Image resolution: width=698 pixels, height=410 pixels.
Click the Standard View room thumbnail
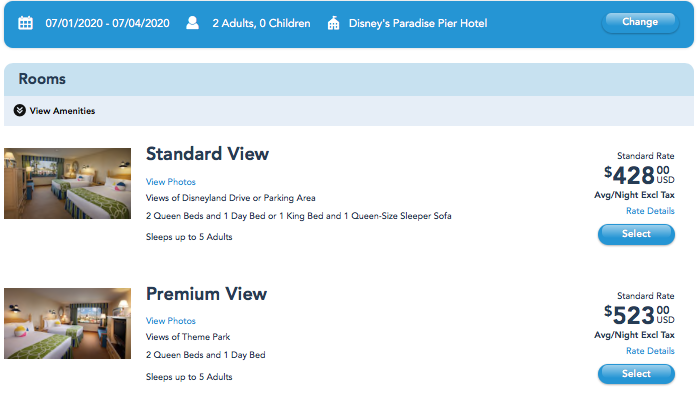[x=68, y=183]
